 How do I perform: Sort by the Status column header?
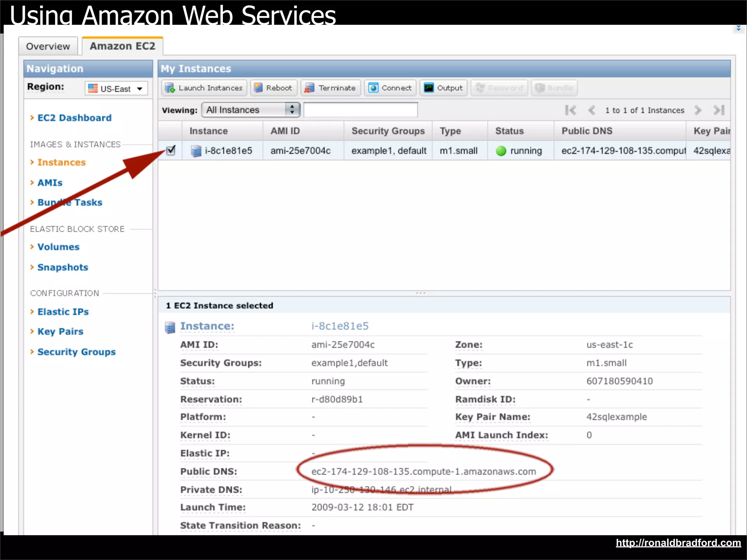(520, 131)
